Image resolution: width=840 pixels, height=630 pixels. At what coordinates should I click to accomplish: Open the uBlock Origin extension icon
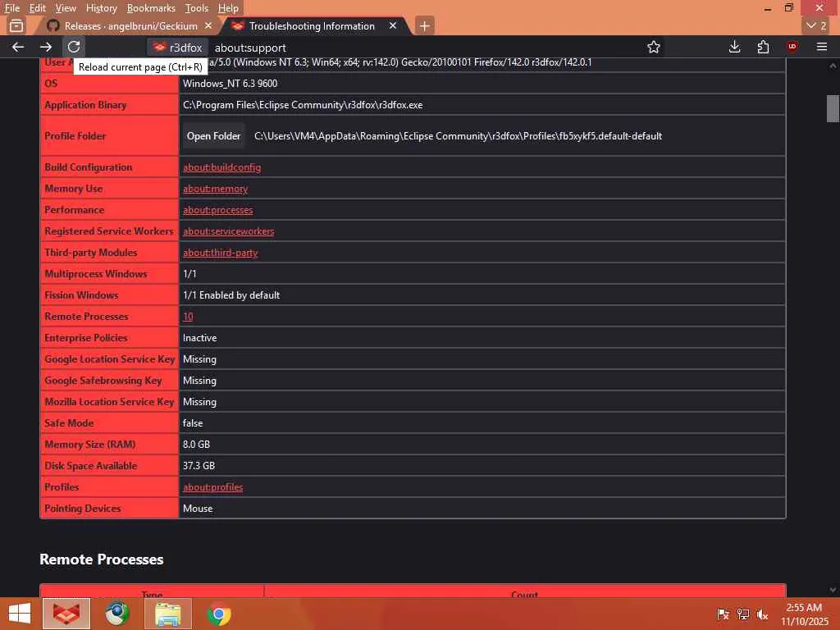click(792, 47)
